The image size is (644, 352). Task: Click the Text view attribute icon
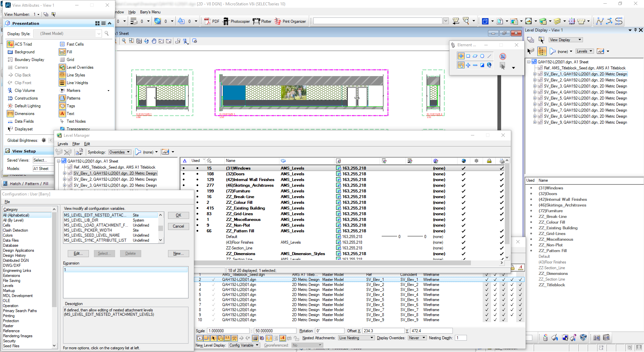tap(62, 114)
